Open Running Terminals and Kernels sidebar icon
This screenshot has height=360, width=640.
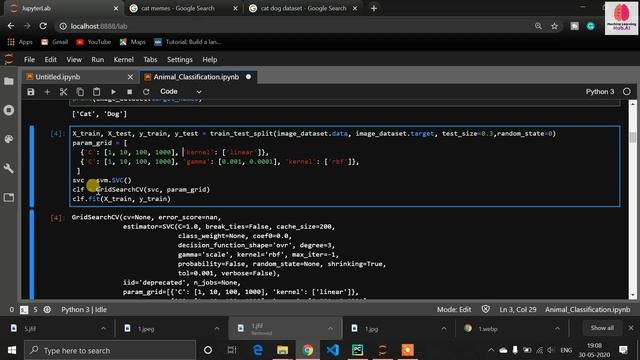(x=9, y=110)
